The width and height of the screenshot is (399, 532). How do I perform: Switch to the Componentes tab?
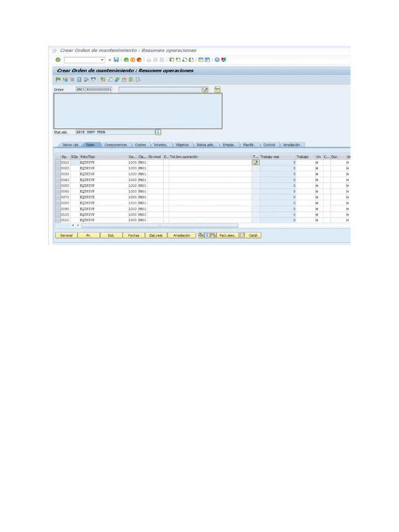click(x=116, y=145)
